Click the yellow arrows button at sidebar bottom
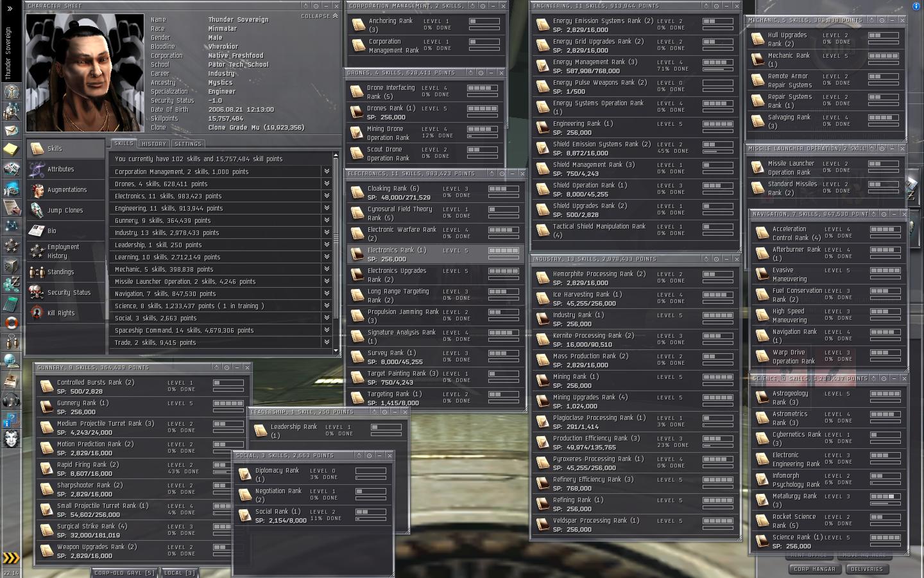This screenshot has width=924, height=578. click(x=11, y=557)
